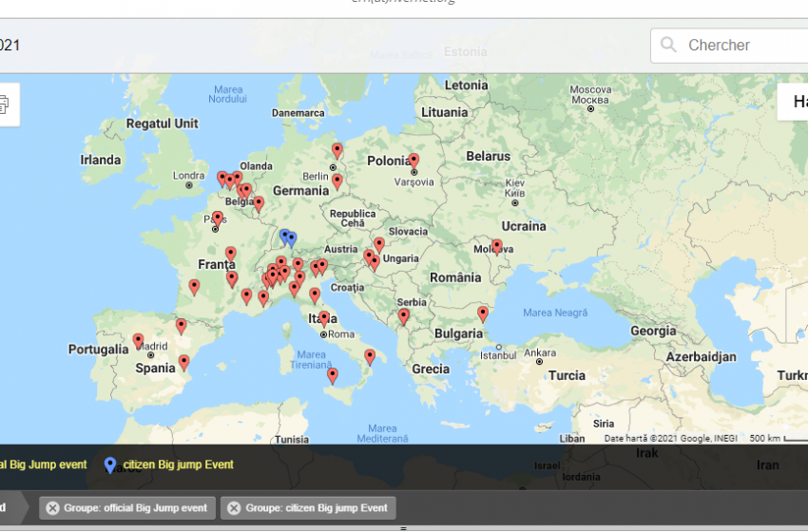Click the red pin in southern Italy's Calabria
The image size is (808, 532).
click(370, 356)
